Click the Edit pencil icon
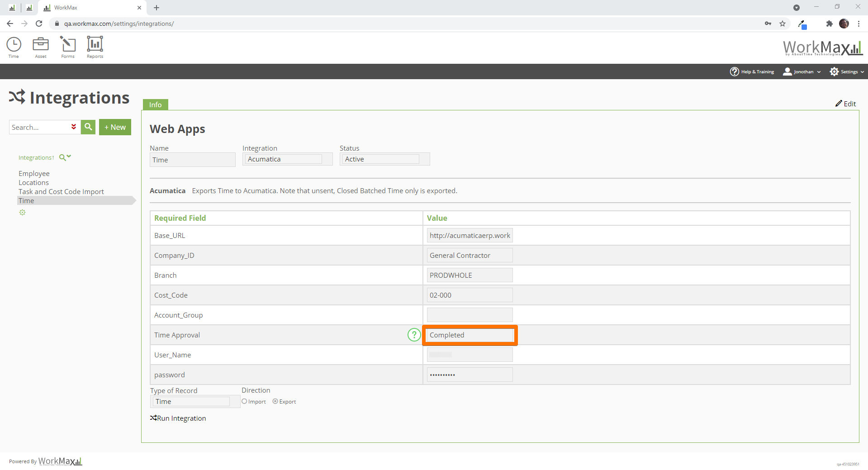 click(x=839, y=104)
